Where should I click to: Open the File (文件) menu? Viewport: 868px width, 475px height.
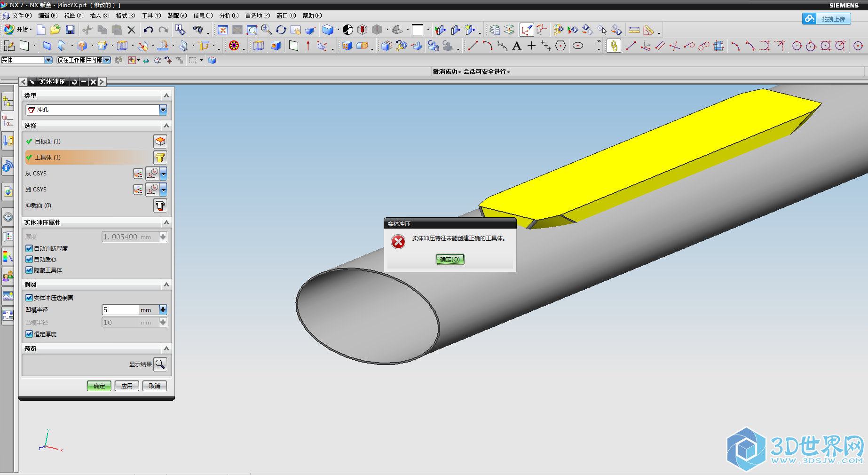[21, 16]
